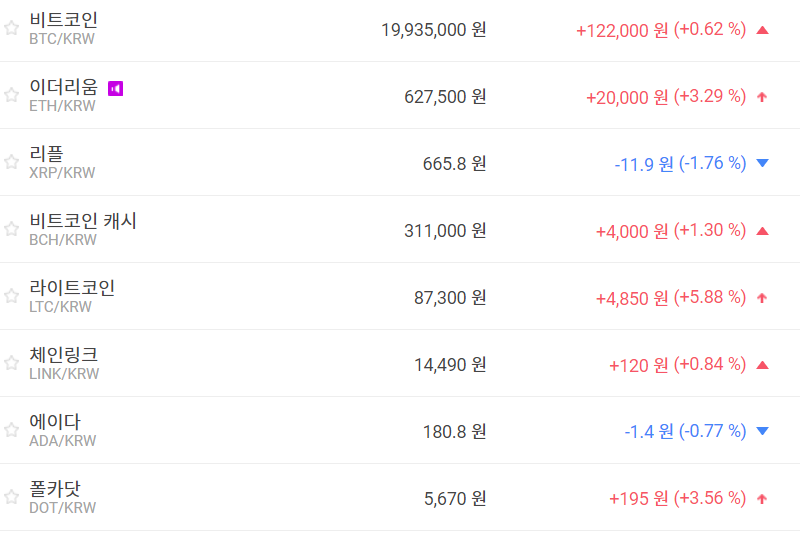Open the Bitcoin coin name link

coord(64,20)
